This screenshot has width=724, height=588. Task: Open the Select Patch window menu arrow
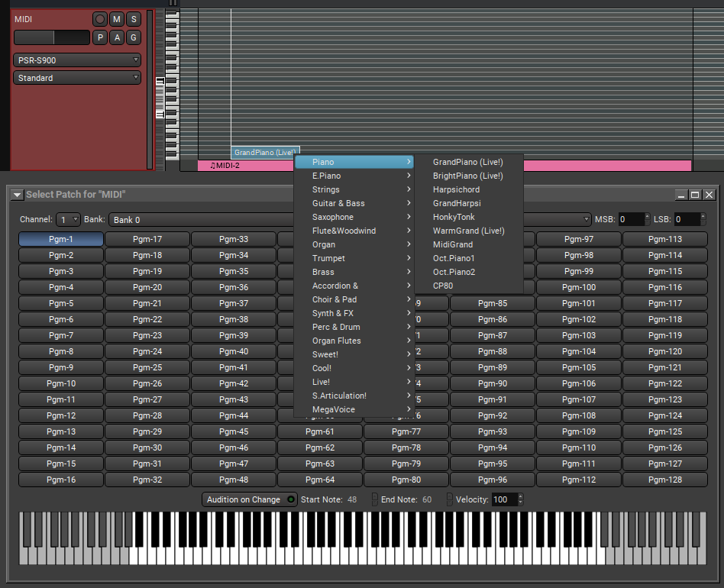(17, 195)
